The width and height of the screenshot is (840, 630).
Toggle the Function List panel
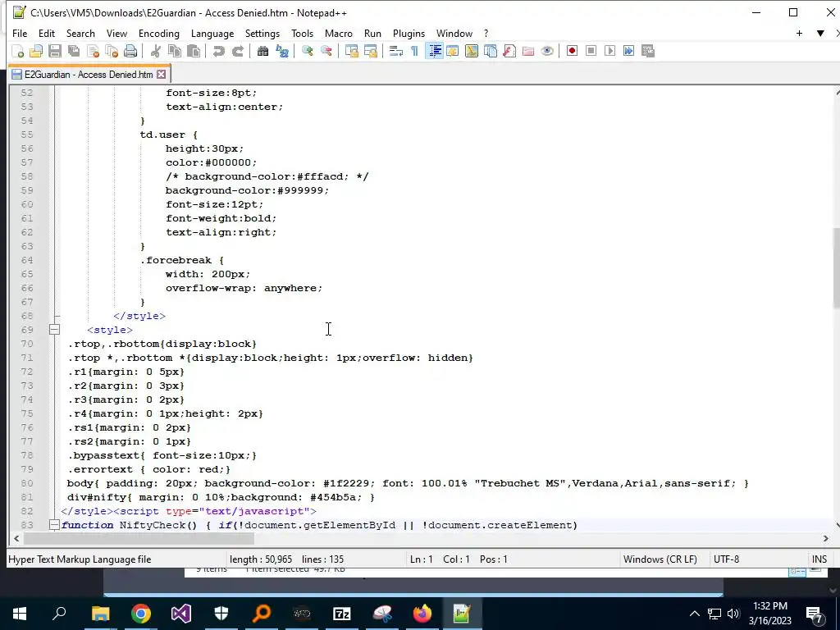coord(509,51)
